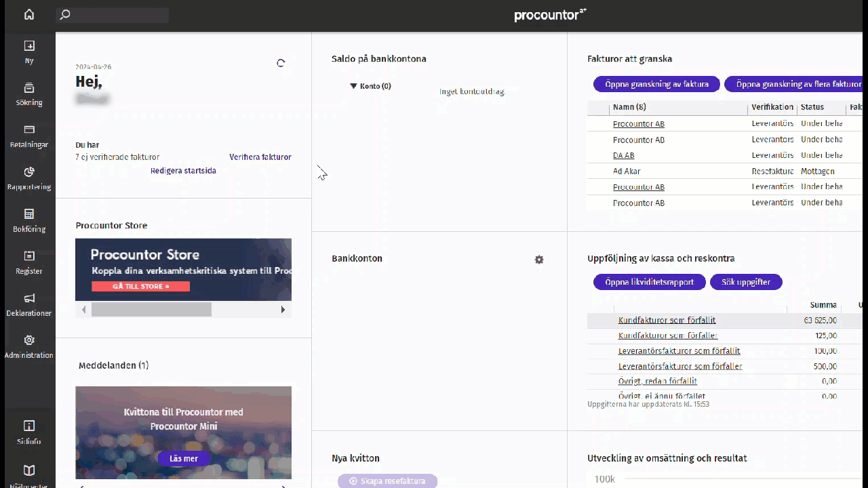The image size is (868, 488).
Task: Click the Procountor logo in header
Action: coord(550,15)
